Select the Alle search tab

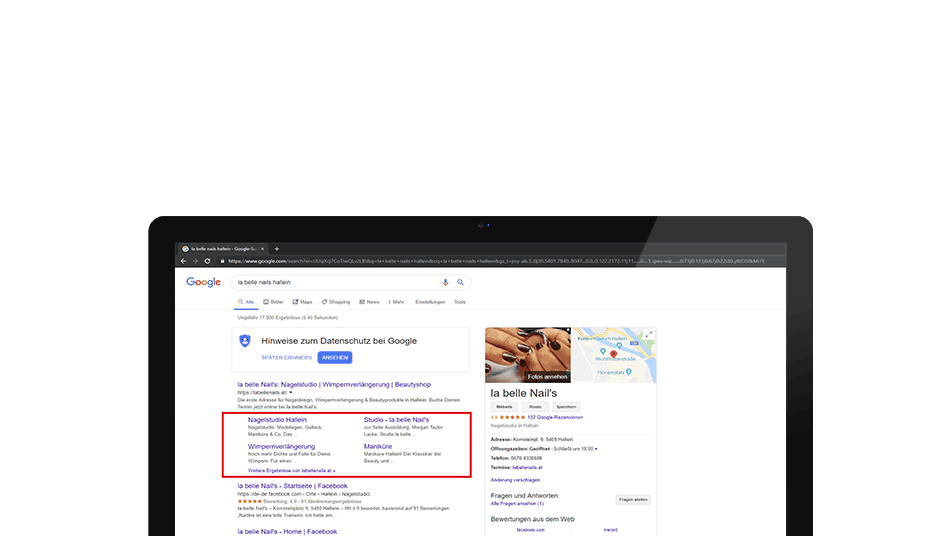pyautogui.click(x=246, y=302)
